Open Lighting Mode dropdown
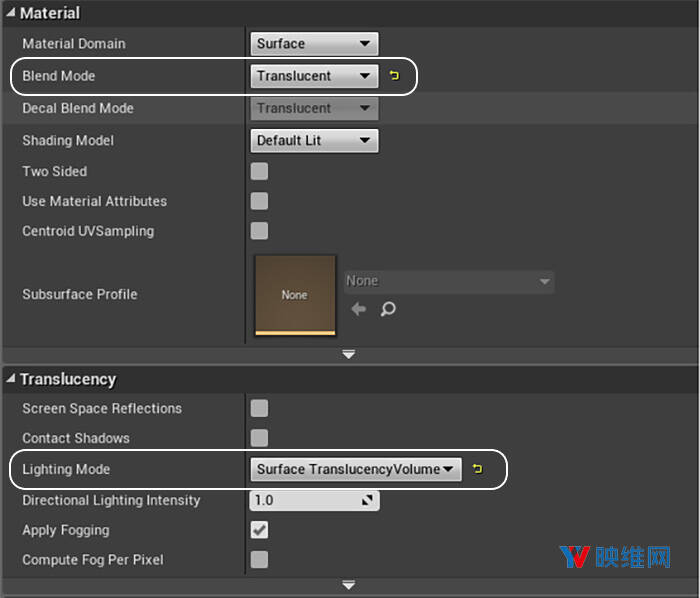 pos(355,469)
